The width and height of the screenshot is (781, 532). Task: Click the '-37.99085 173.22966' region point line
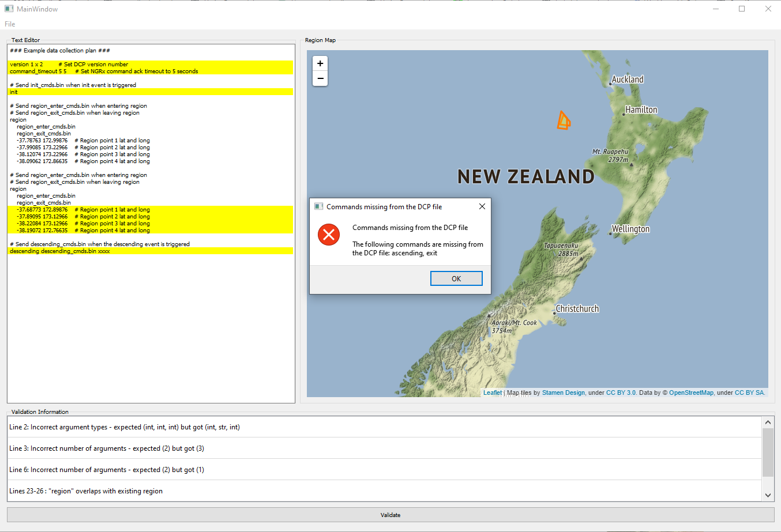tap(83, 147)
